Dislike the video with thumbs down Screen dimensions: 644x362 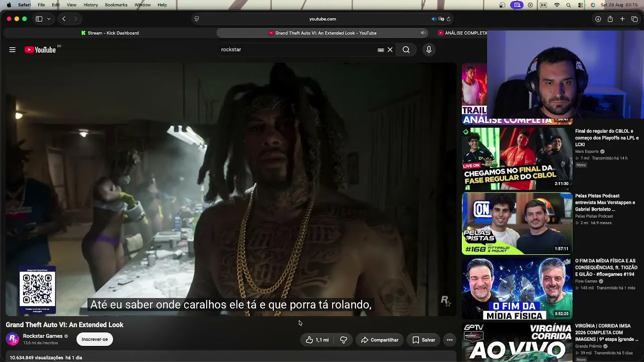pyautogui.click(x=344, y=340)
